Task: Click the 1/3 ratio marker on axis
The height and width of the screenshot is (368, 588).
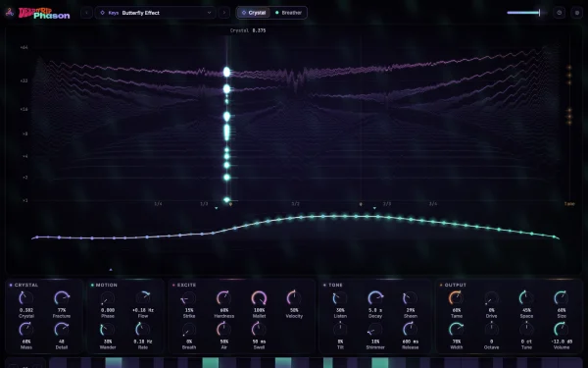Action: pos(204,204)
